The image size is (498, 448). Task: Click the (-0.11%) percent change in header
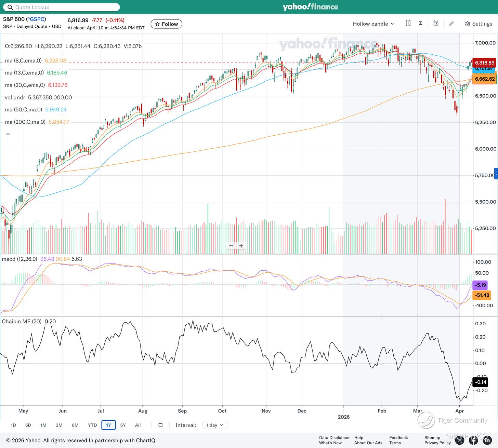pyautogui.click(x=115, y=21)
